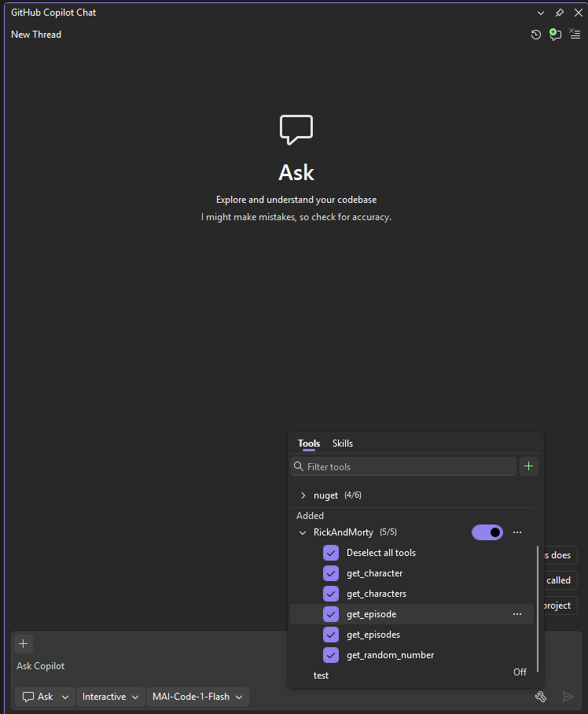Open window options chevron in title bar

click(x=541, y=13)
